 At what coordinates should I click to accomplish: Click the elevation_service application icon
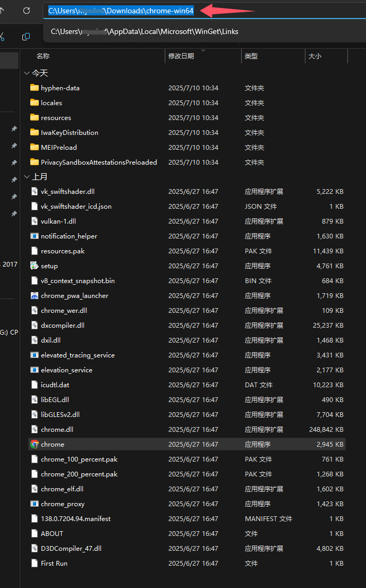pos(35,370)
